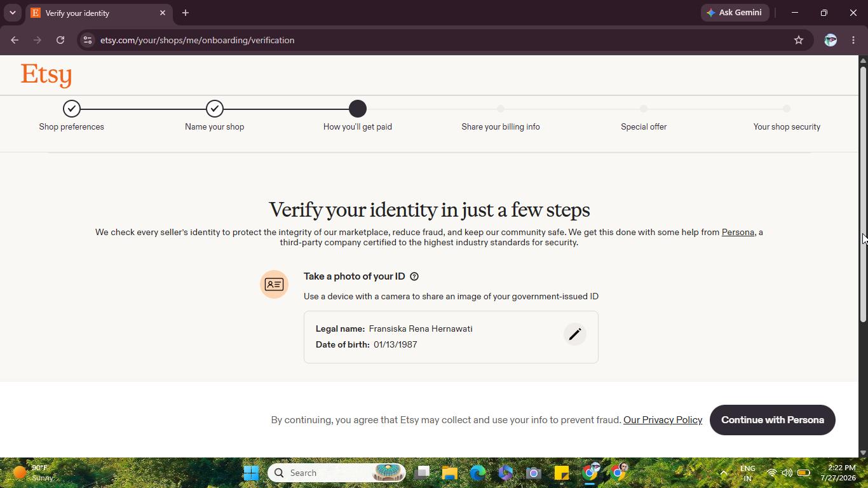Click the edit pencil for legal name
The image size is (868, 488).
574,334
